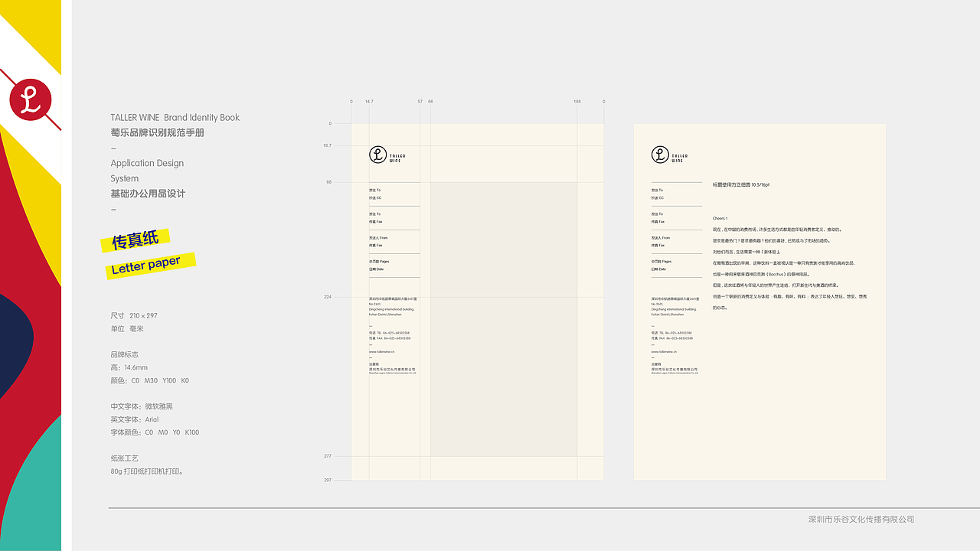Image resolution: width=980 pixels, height=551 pixels.
Task: Select the '字体颜色: C0 M0 Y0 K100' line
Action: [x=155, y=432]
